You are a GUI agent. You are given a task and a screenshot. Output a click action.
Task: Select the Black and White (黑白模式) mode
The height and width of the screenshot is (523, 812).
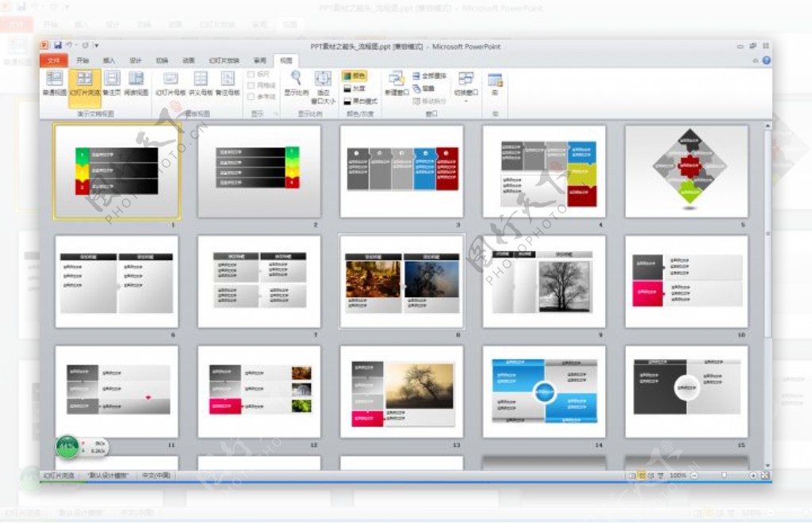[361, 101]
